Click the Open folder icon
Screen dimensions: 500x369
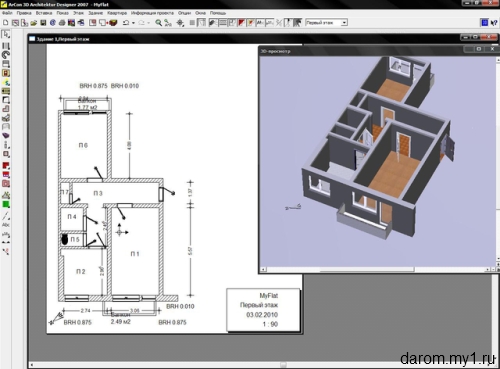coord(34,23)
